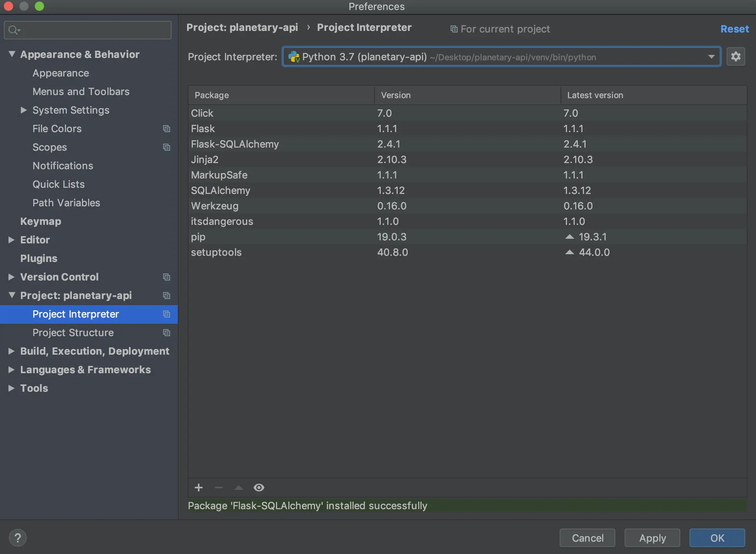Viewport: 756px width, 554px height.
Task: Collapse the Appearance & Behavior section
Action: click(x=12, y=54)
